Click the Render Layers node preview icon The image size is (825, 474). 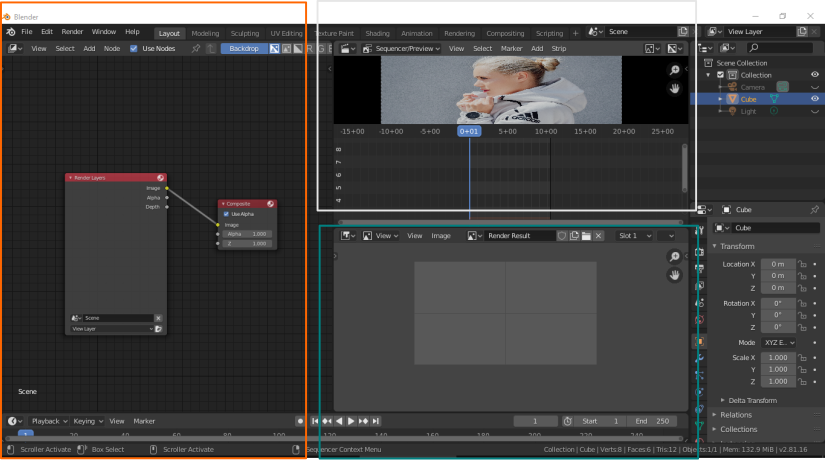(x=160, y=178)
